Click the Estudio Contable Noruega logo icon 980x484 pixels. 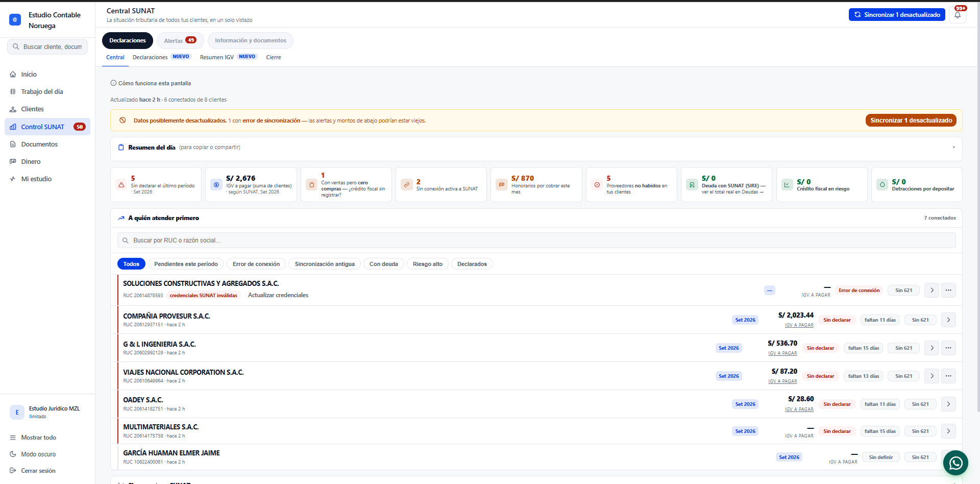[x=15, y=20]
